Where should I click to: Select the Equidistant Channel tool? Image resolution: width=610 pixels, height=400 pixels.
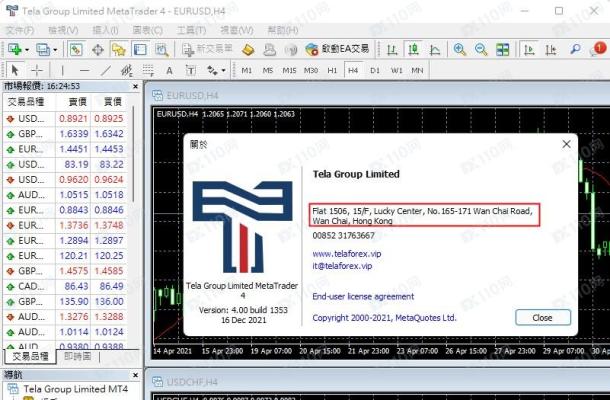pyautogui.click(x=127, y=70)
